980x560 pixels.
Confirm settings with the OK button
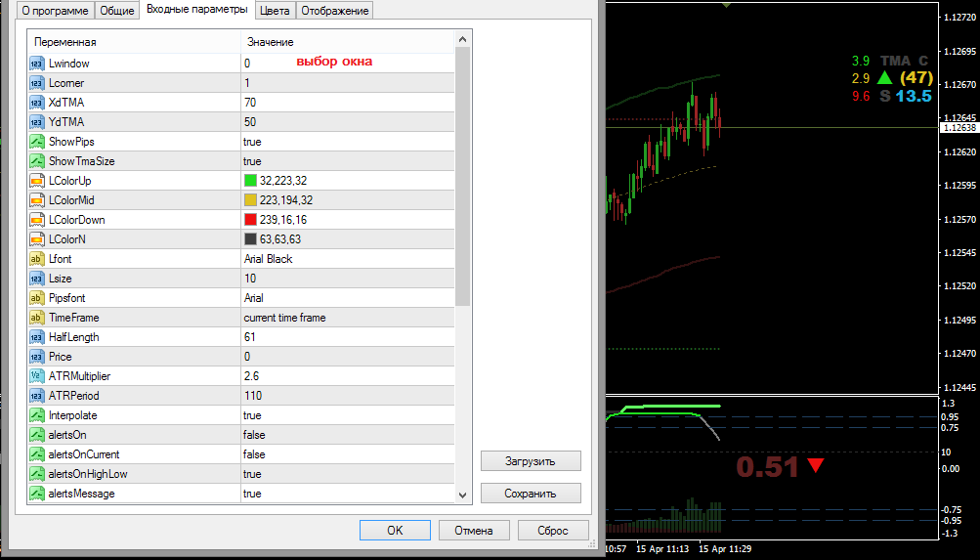(x=395, y=530)
